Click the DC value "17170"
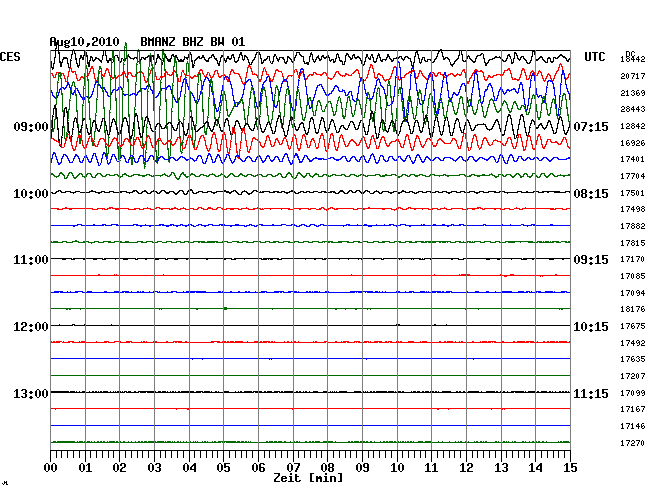 [x=633, y=259]
